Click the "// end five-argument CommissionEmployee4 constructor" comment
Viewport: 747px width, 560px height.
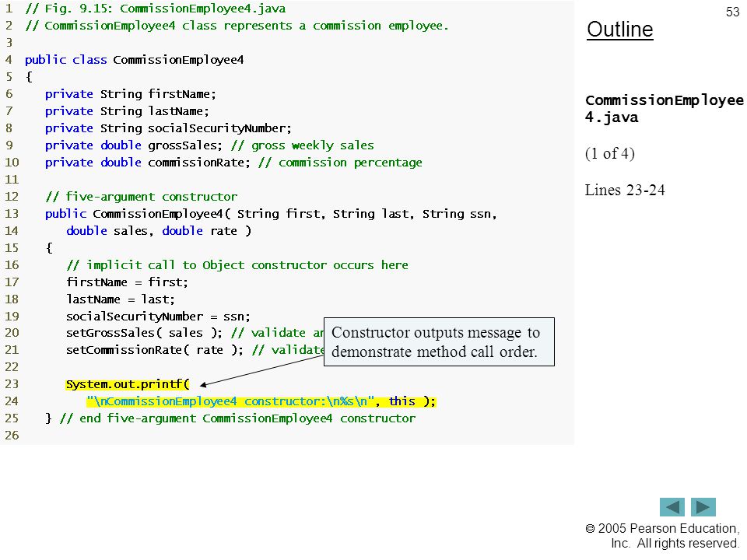tap(238, 418)
